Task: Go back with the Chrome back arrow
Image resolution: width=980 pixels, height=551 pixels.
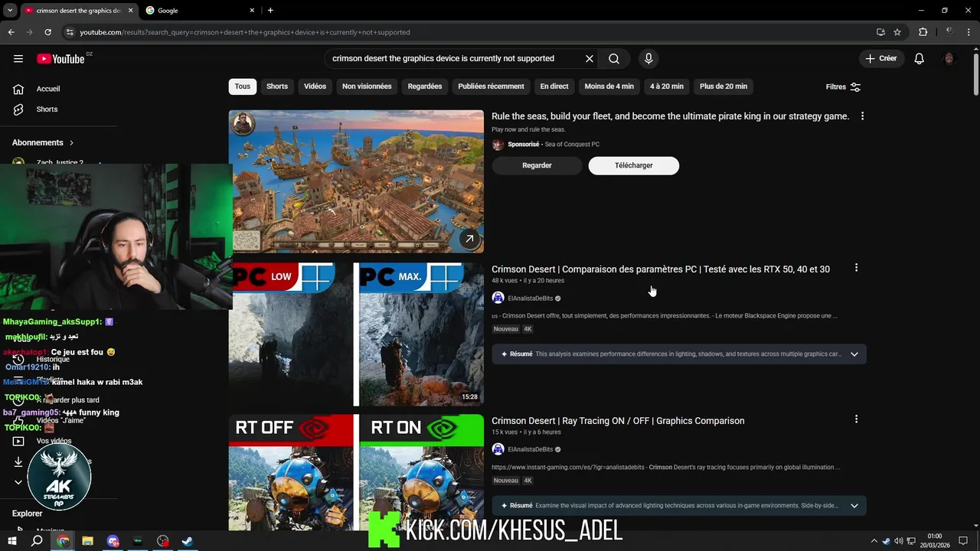Action: [x=11, y=32]
